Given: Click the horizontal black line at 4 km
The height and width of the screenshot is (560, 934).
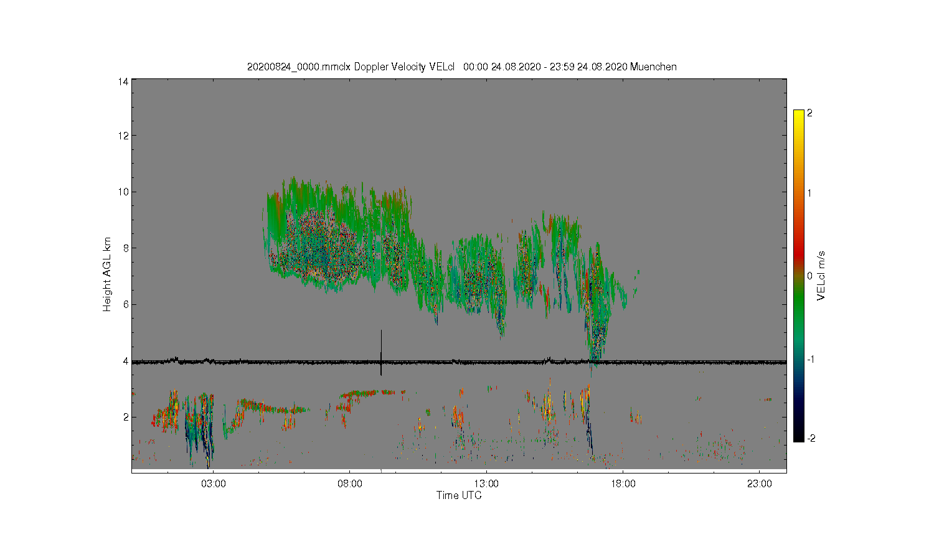Looking at the screenshot, I should (459, 362).
